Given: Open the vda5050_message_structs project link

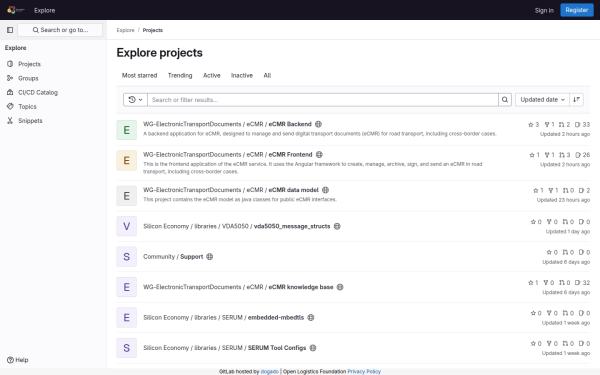Looking at the screenshot, I should [x=236, y=226].
